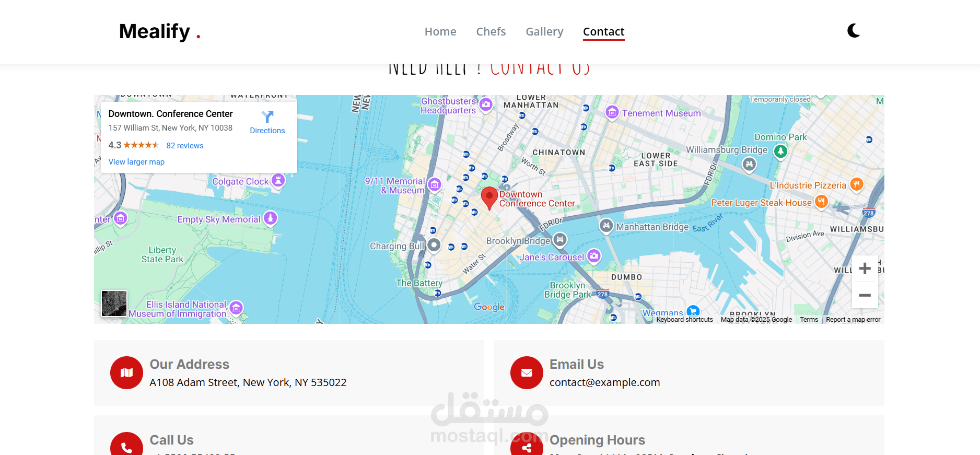Click View larger map link
The image size is (980, 455).
point(136,162)
